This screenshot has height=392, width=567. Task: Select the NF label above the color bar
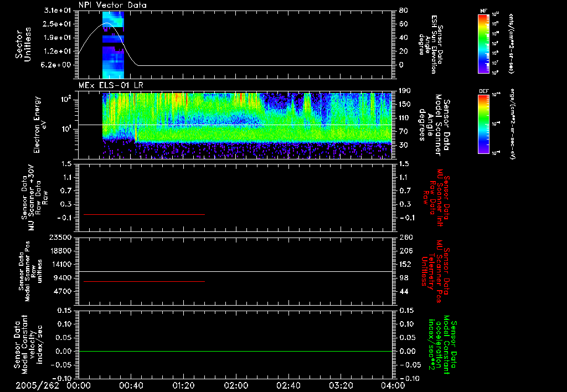[x=483, y=11]
